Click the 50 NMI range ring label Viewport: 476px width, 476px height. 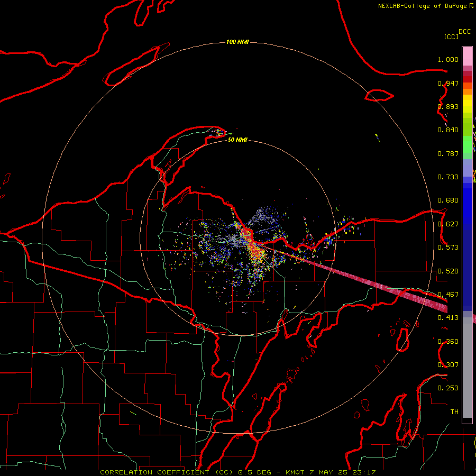[237, 140]
